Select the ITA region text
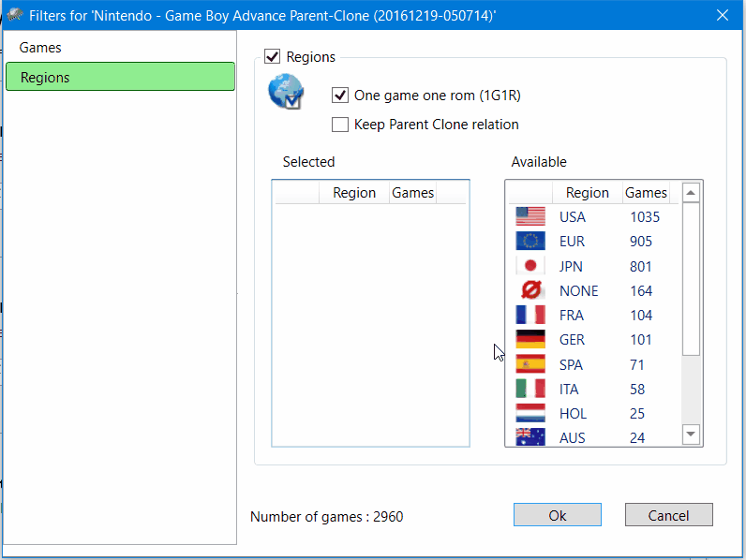Image resolution: width=746 pixels, height=560 pixels. [x=569, y=389]
